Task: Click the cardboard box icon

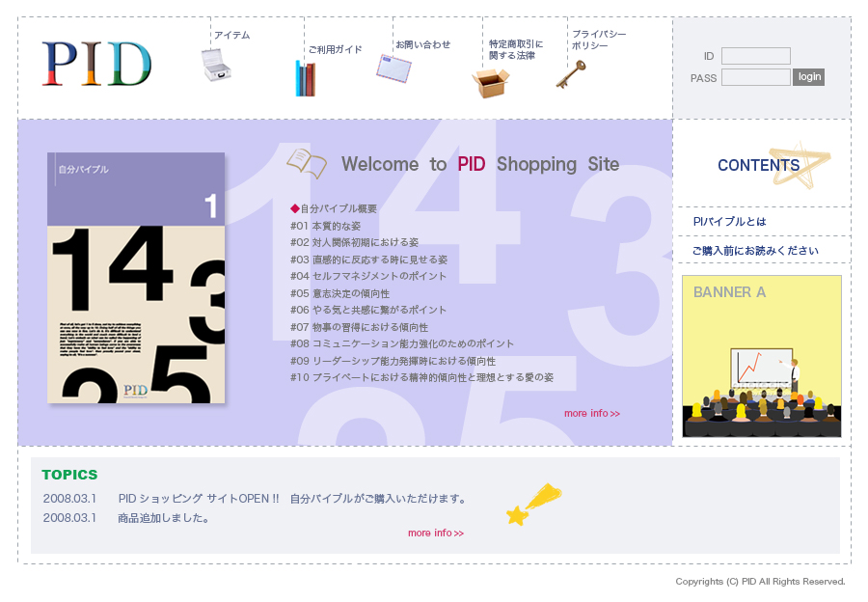Action: [x=490, y=83]
